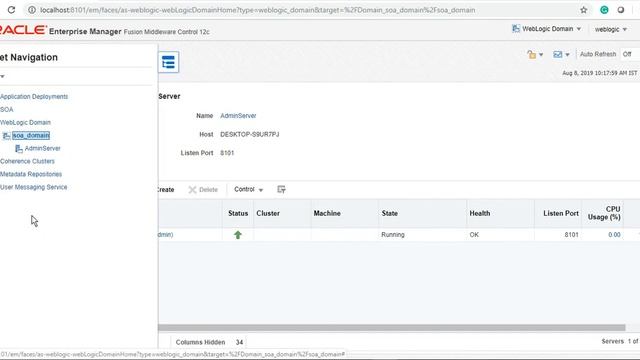The height and width of the screenshot is (360, 640).
Task: Sort by the Status column header
Action: [x=238, y=213]
